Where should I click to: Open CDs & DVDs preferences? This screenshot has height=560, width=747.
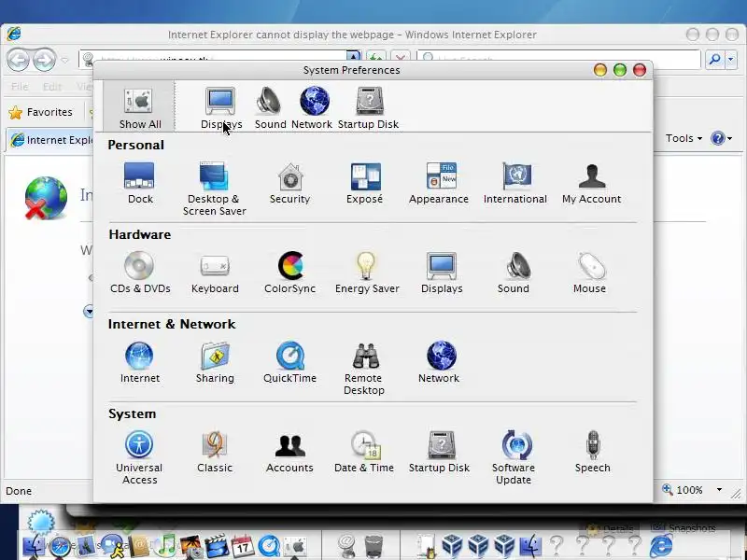[140, 273]
